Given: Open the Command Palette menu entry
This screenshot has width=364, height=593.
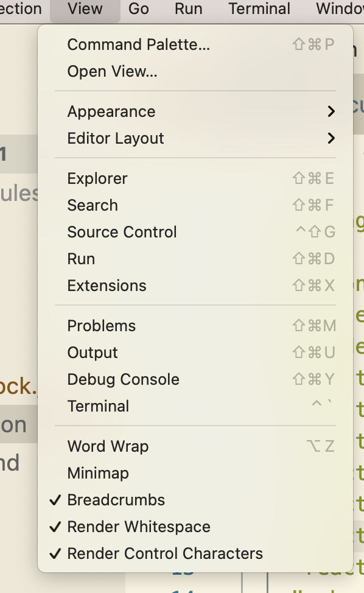Looking at the screenshot, I should tap(195, 44).
